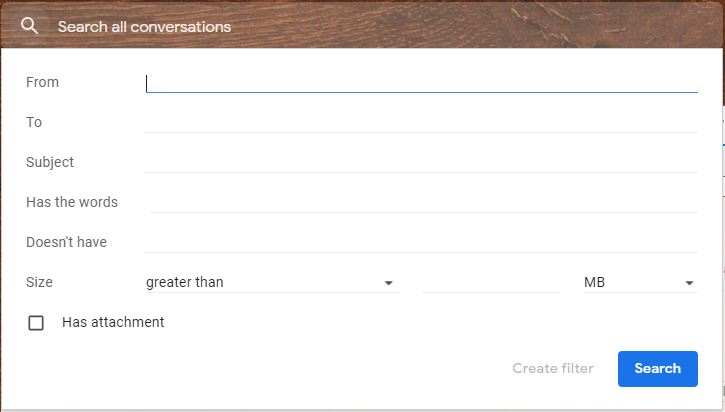Open the MB size unit dropdown

pos(640,283)
